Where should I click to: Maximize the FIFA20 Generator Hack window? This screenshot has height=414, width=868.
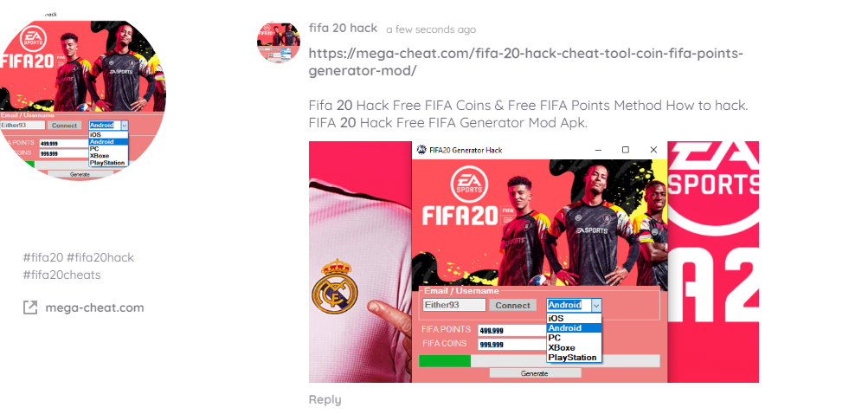pos(626,150)
